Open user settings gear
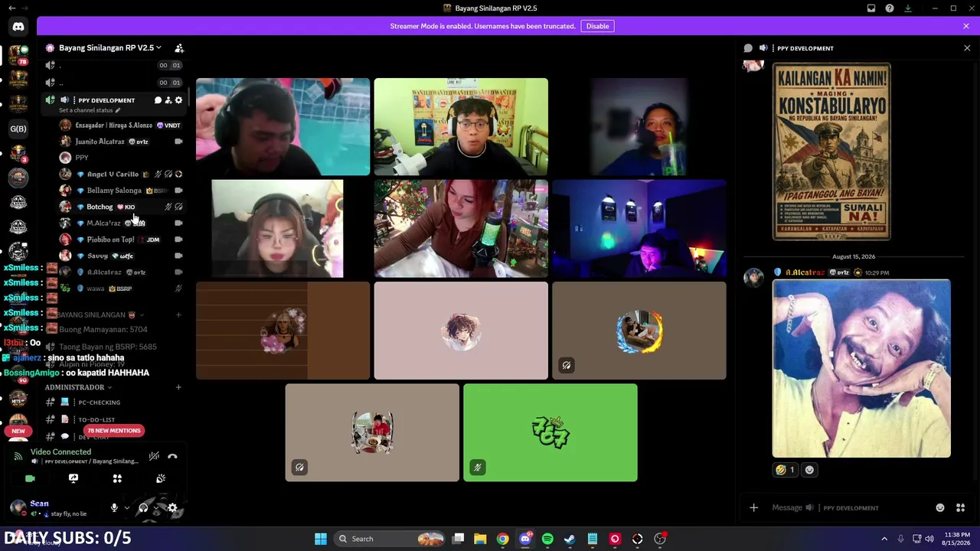The image size is (980, 551). tap(172, 508)
